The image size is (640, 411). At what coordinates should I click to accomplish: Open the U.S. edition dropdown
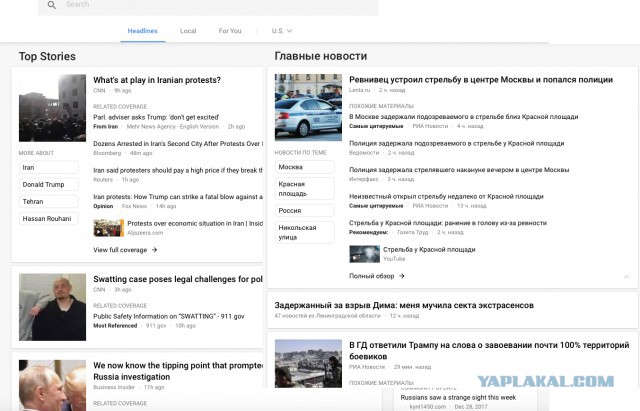click(x=282, y=31)
